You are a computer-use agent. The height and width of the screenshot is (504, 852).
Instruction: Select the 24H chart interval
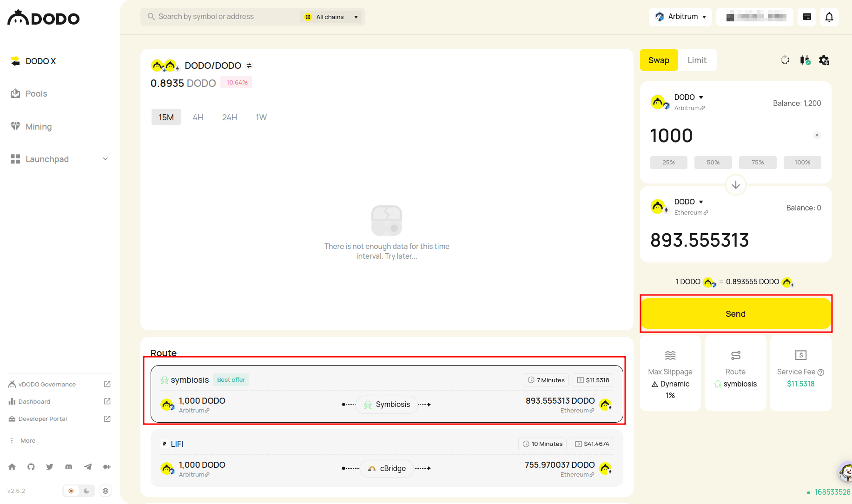pos(230,117)
